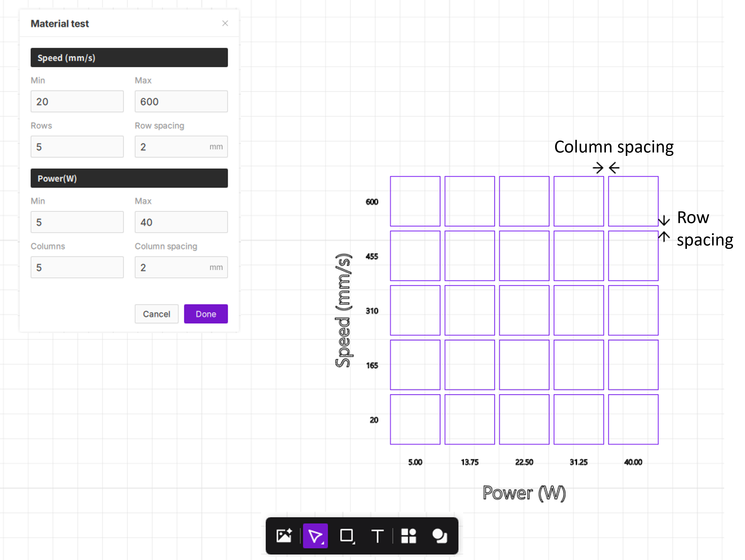The width and height of the screenshot is (745, 560).
Task: Open the shapes and elements library
Action: (409, 535)
